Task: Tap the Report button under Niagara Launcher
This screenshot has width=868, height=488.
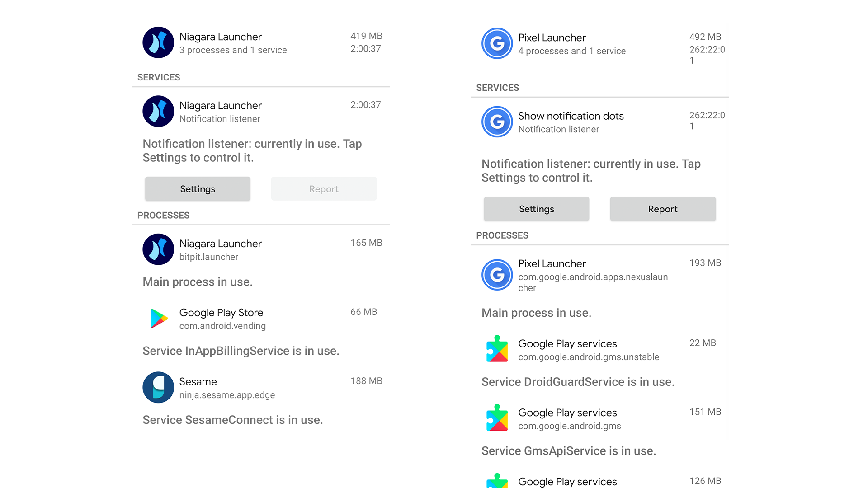Action: coord(324,189)
